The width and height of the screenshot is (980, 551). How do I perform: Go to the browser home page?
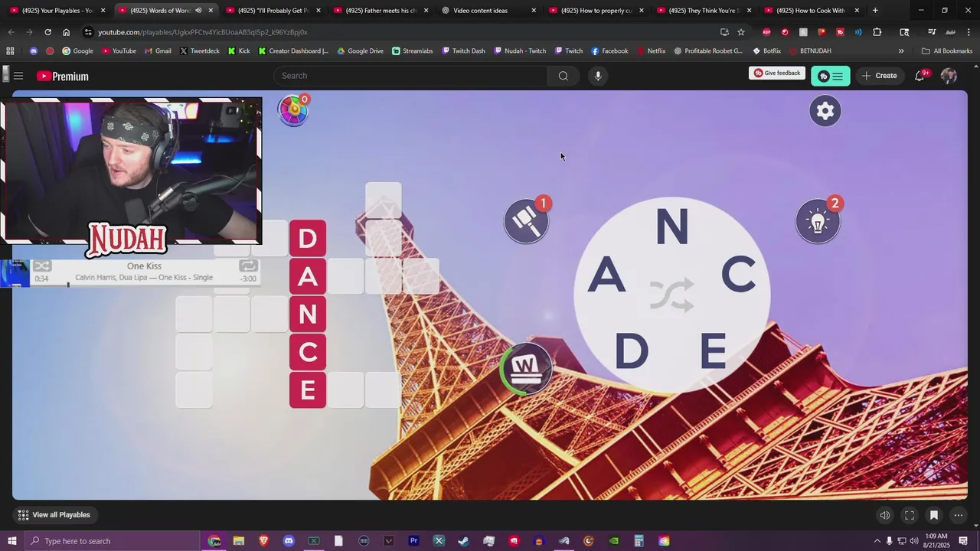click(x=67, y=32)
